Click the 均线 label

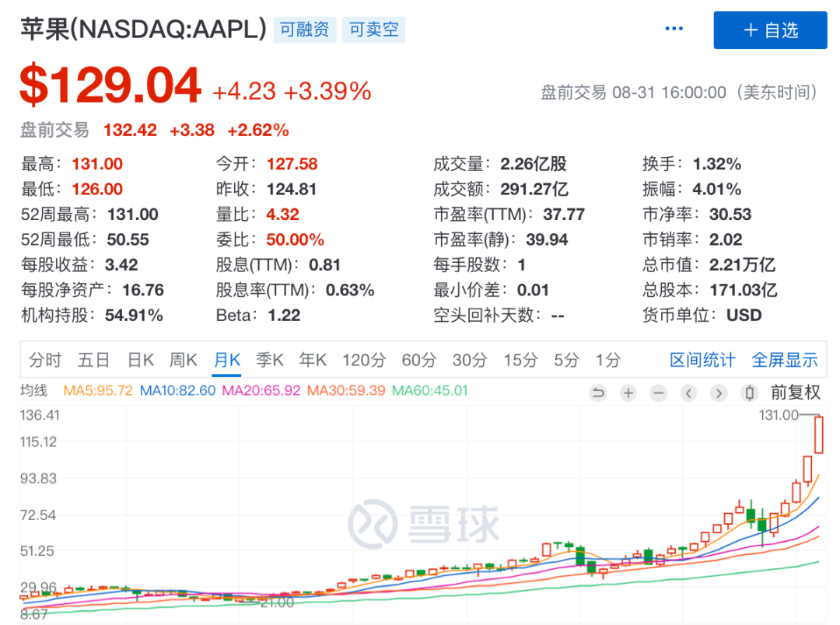(x=33, y=390)
